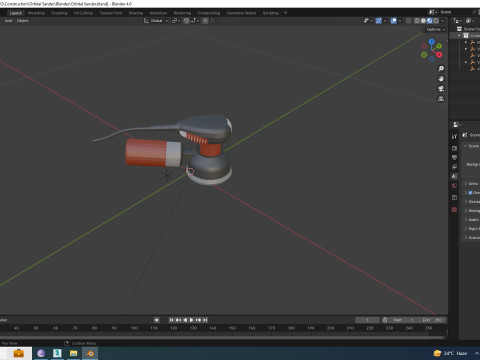Open the World properties tab
This screenshot has height=360, width=480.
coord(454,186)
